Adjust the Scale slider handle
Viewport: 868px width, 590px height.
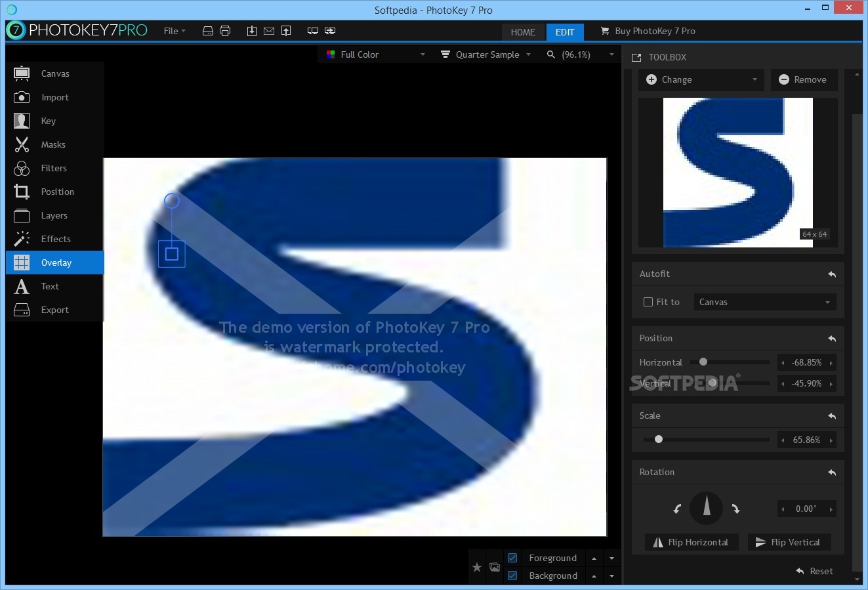[659, 439]
